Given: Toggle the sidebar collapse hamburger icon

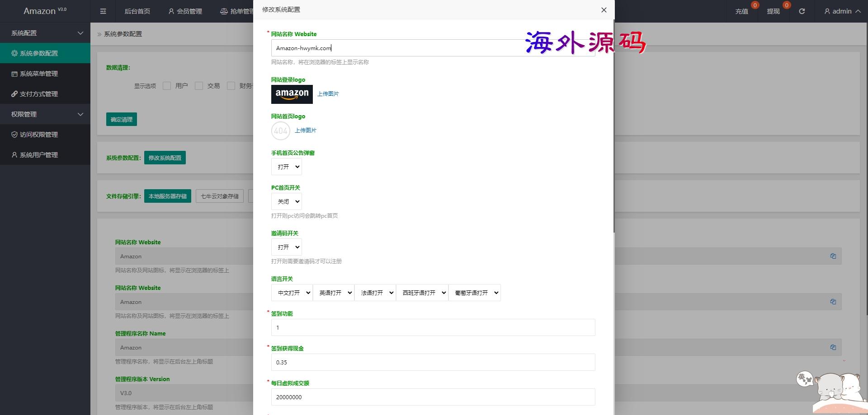Looking at the screenshot, I should point(103,11).
